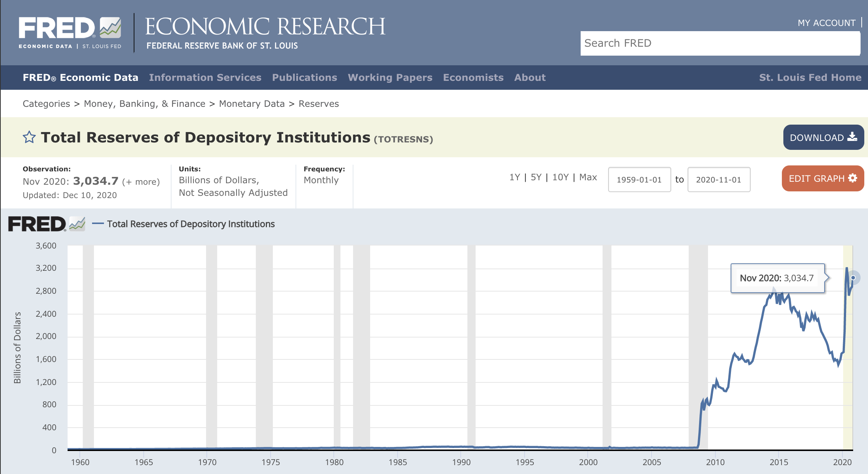Viewport: 868px width, 474px height.
Task: Click the Search FRED field
Action: point(720,43)
